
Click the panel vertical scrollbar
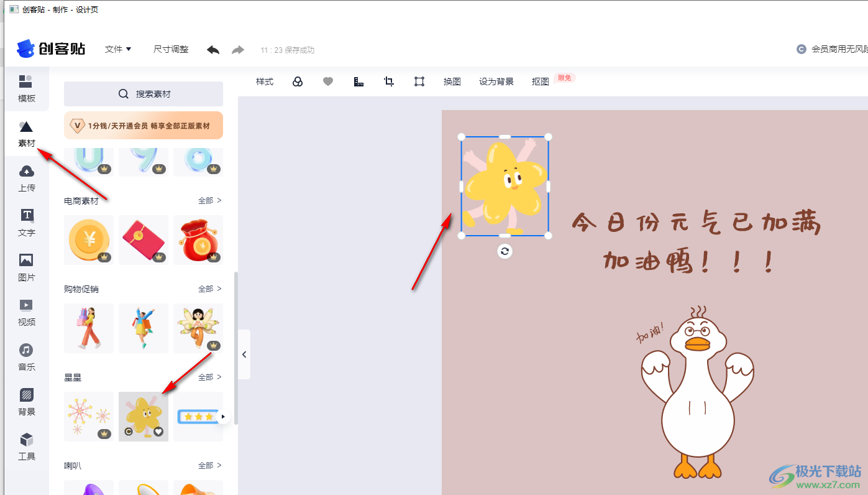[235, 348]
